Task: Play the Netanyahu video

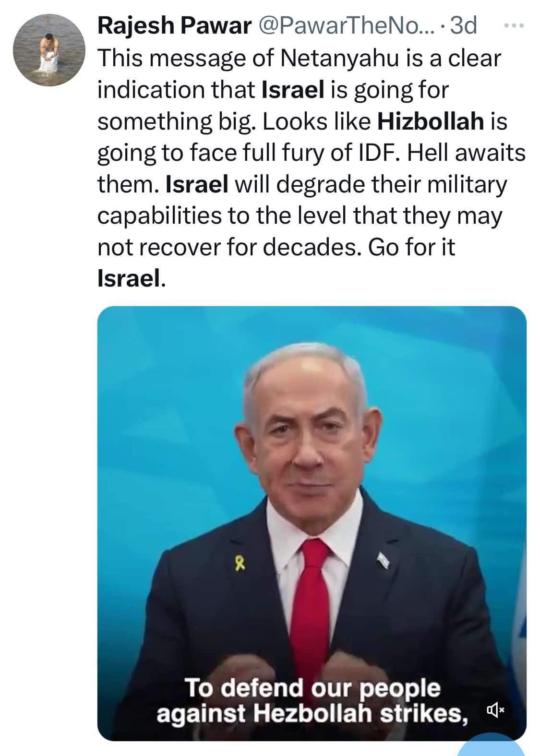Action: click(x=312, y=523)
